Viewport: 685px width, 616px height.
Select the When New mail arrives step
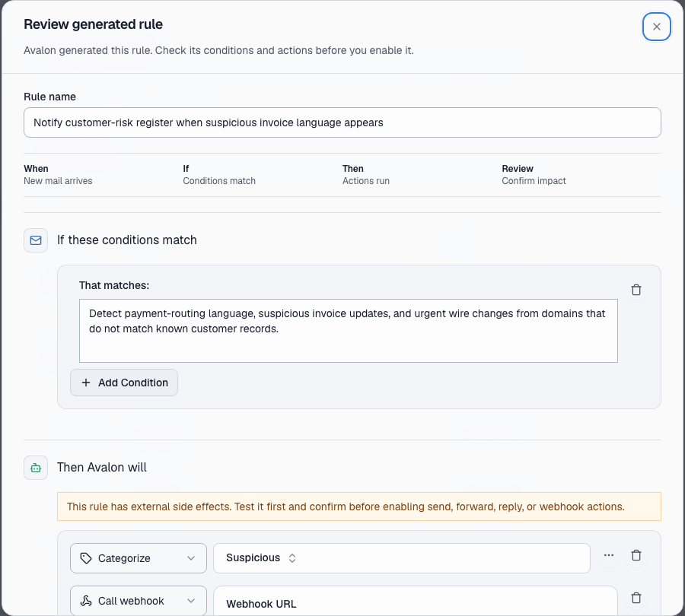pyautogui.click(x=58, y=175)
